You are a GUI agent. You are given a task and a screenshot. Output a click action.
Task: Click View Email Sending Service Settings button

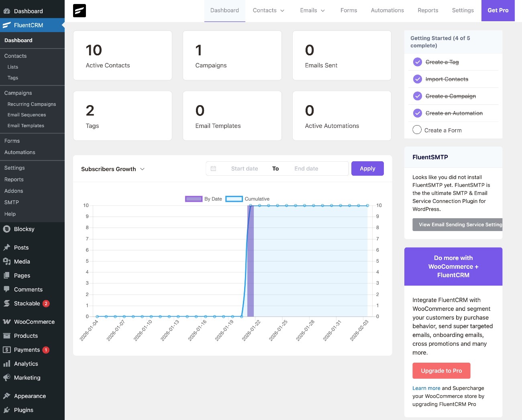pos(457,225)
